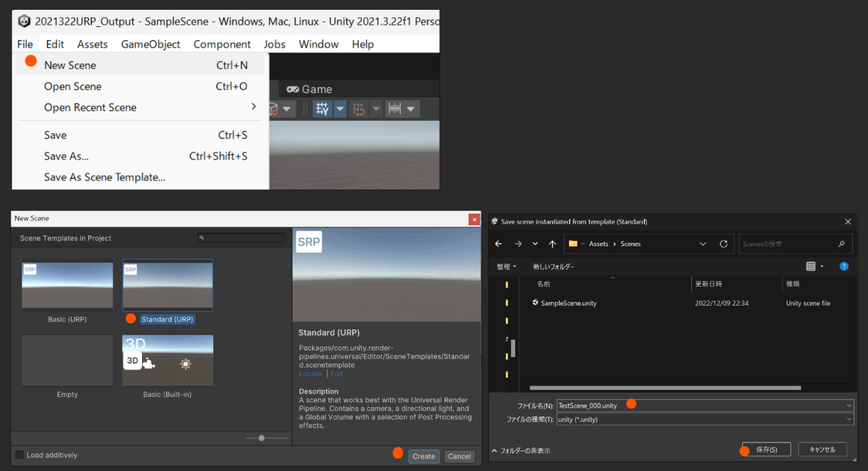Click the grid snap magnet icon
868x471 pixels.
click(x=359, y=109)
